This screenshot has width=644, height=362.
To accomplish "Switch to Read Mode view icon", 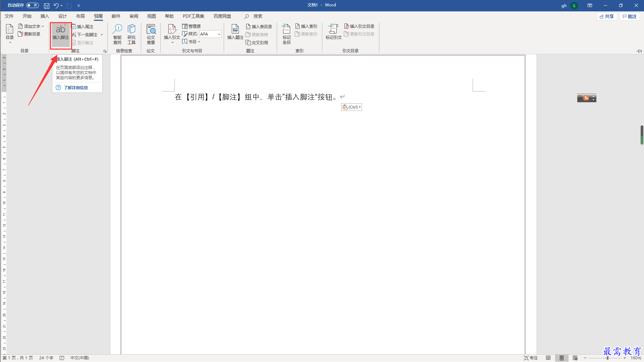I will pos(548,358).
